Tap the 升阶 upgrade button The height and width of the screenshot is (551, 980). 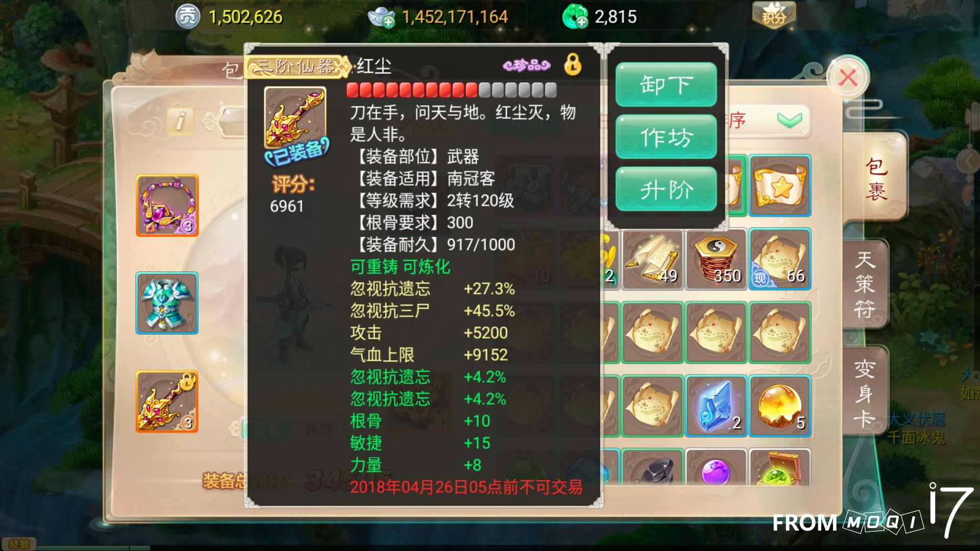[666, 189]
